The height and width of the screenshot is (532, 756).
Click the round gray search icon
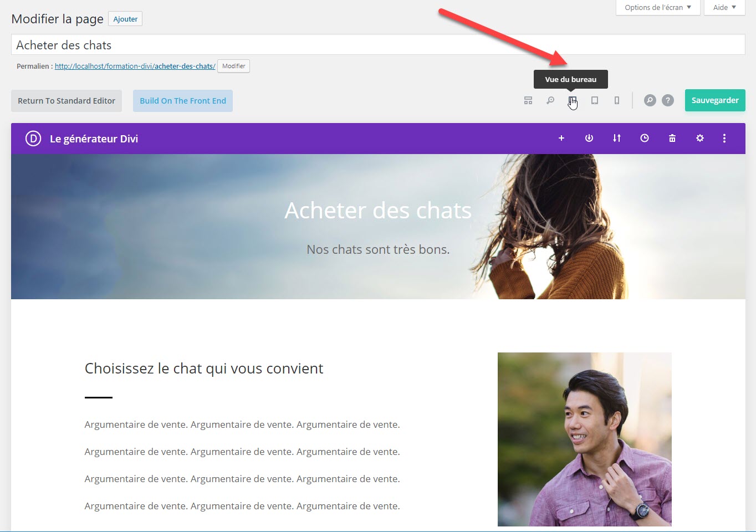coord(650,100)
